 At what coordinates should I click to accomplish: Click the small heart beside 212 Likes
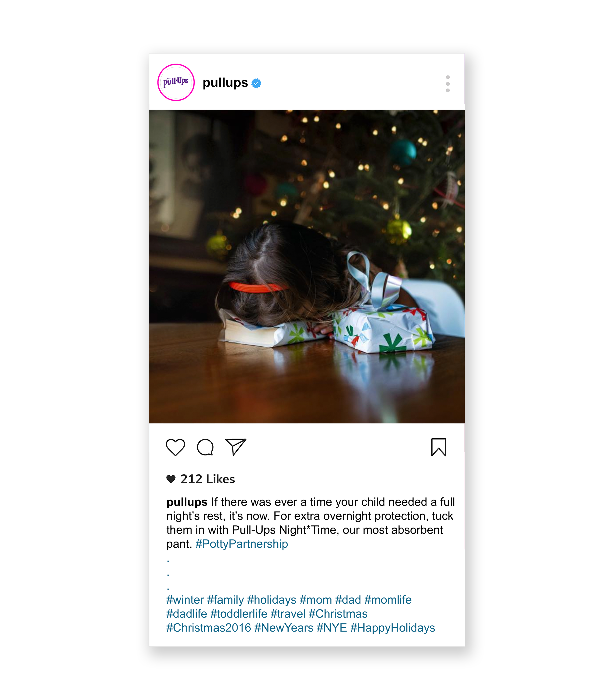[x=171, y=479]
